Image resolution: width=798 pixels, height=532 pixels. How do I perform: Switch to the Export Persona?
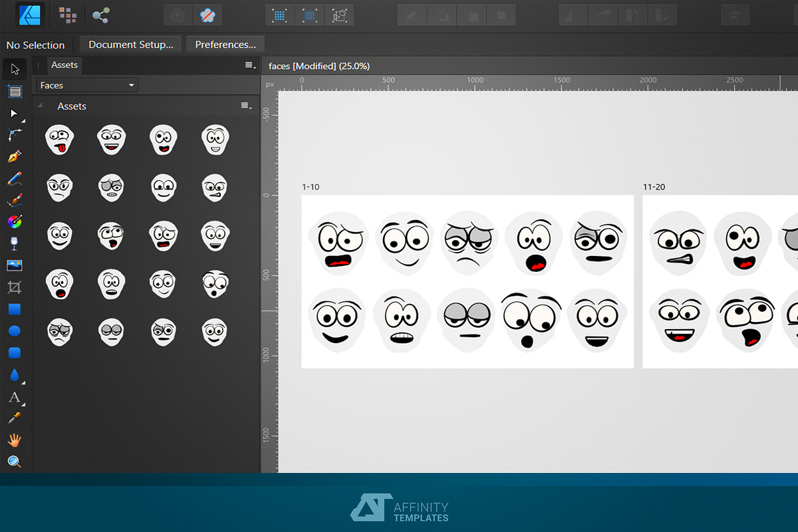[100, 14]
